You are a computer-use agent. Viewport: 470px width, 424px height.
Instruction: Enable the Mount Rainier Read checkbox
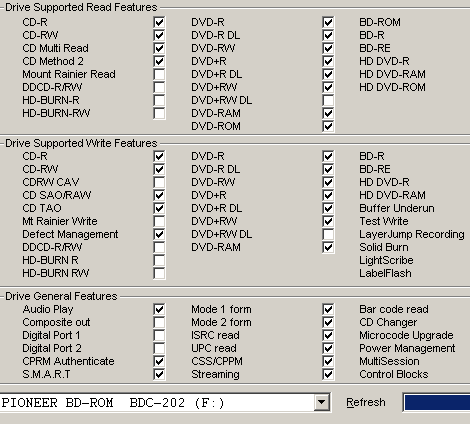pyautogui.click(x=159, y=74)
